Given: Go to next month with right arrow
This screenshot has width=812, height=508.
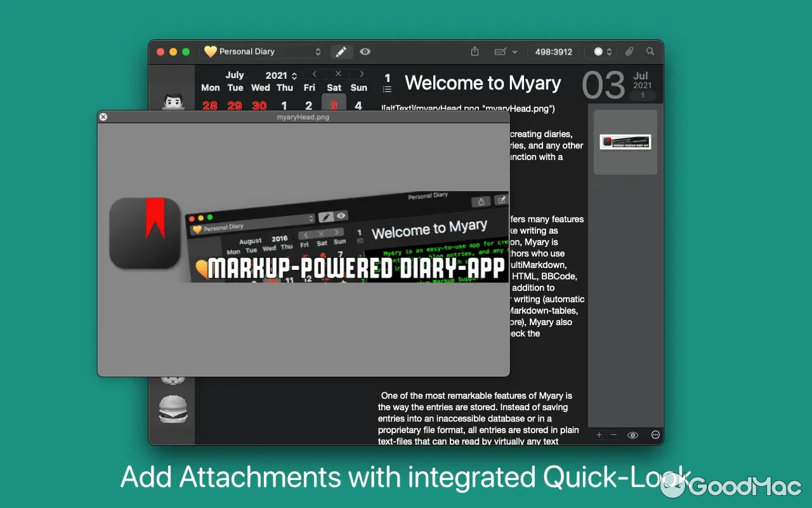Looking at the screenshot, I should point(362,74).
